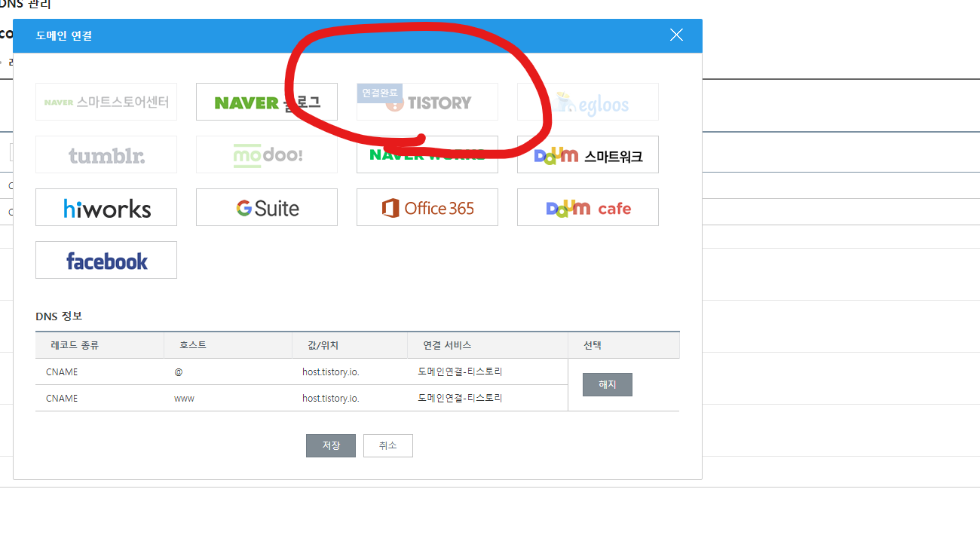Select the NAVER WORKS service tile

(x=427, y=154)
